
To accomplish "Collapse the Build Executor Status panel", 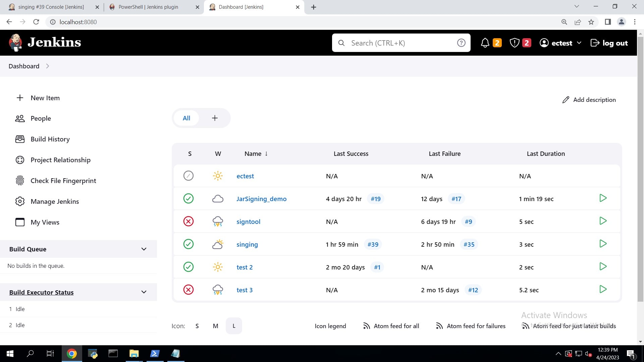I will tap(144, 292).
